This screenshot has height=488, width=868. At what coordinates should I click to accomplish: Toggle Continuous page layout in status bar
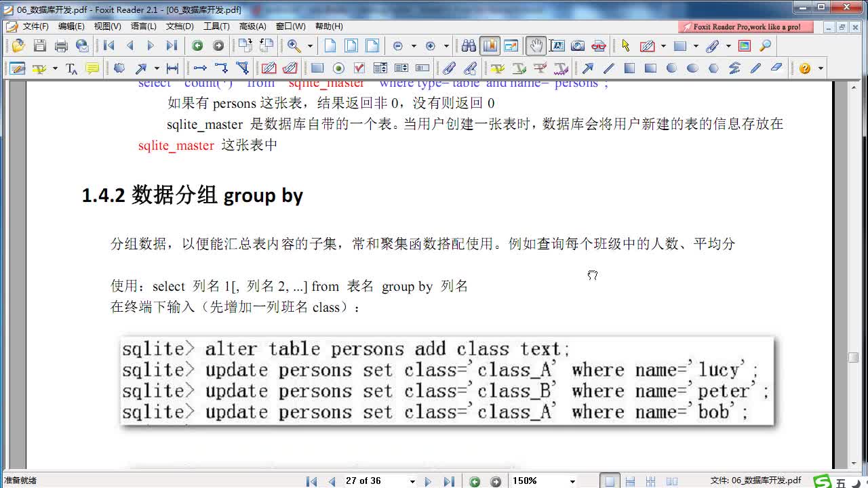pos(630,481)
